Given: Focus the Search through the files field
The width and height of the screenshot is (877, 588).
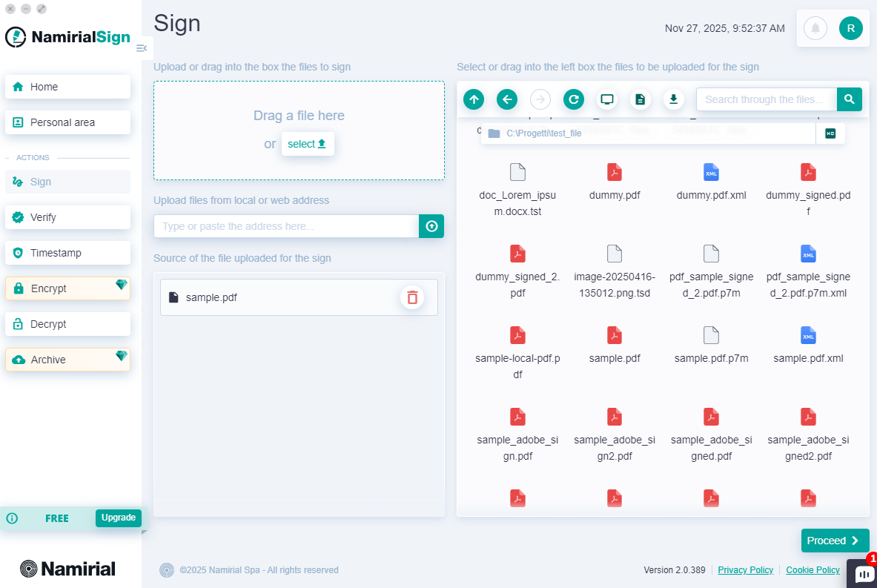Looking at the screenshot, I should 766,99.
